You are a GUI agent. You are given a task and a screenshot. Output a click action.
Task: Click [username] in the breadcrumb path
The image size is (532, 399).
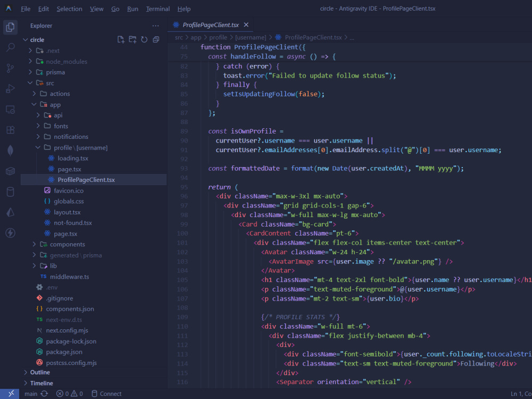(x=251, y=37)
